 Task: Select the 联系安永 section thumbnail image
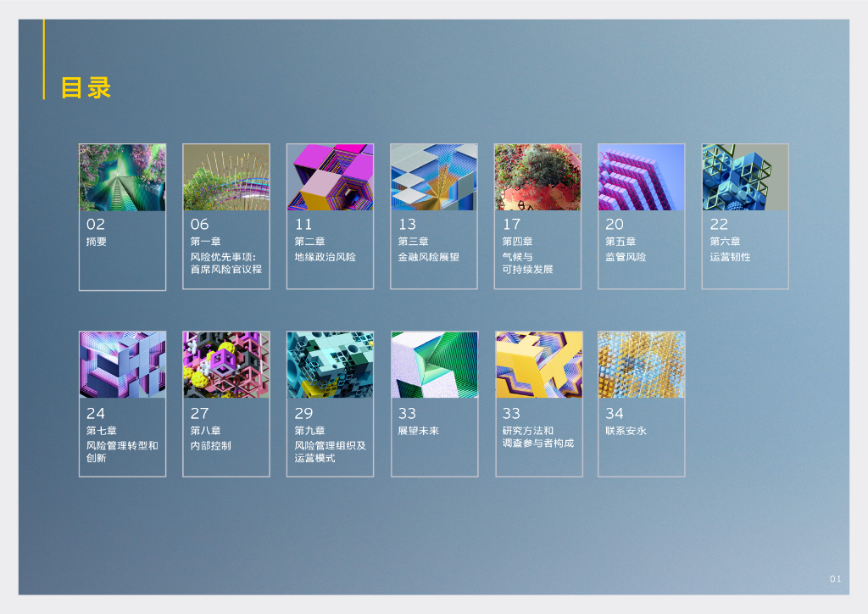[642, 365]
